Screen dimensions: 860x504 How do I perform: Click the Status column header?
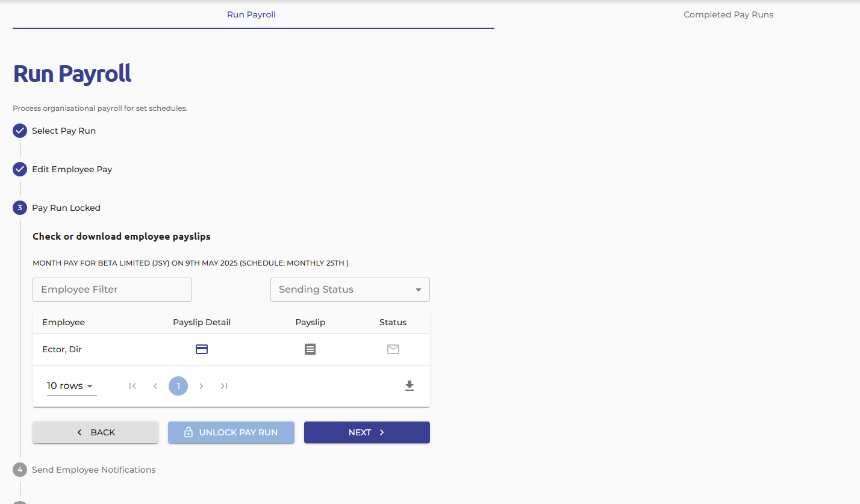coord(393,322)
